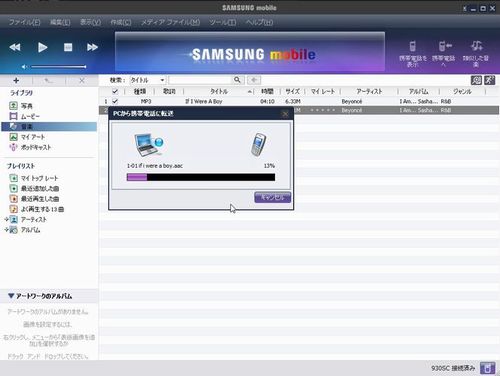
Task: Click the rewind playback button
Action: coord(15,47)
